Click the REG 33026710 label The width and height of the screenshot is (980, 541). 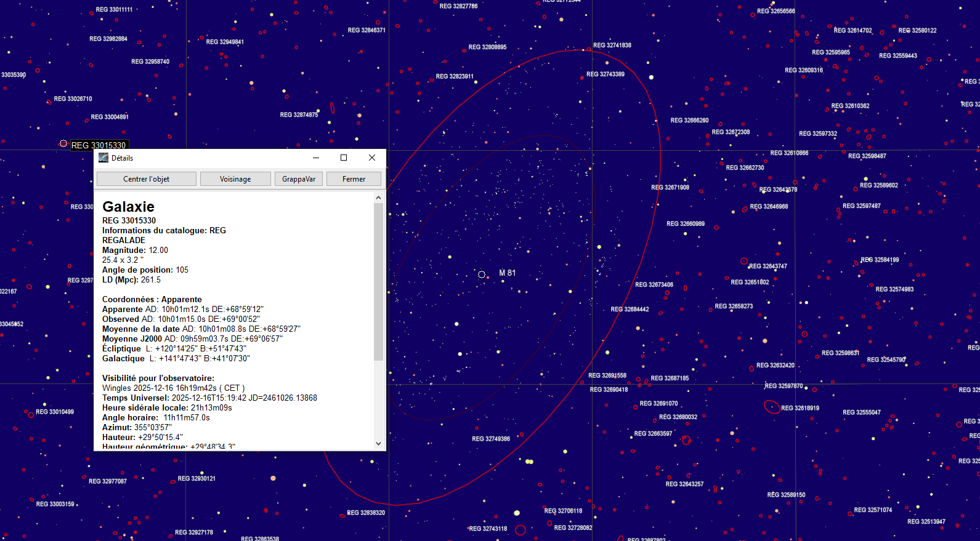(x=73, y=98)
